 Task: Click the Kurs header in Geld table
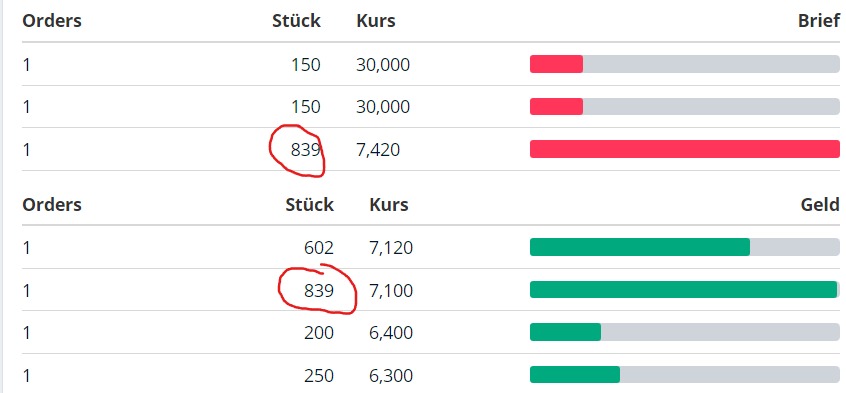[389, 205]
